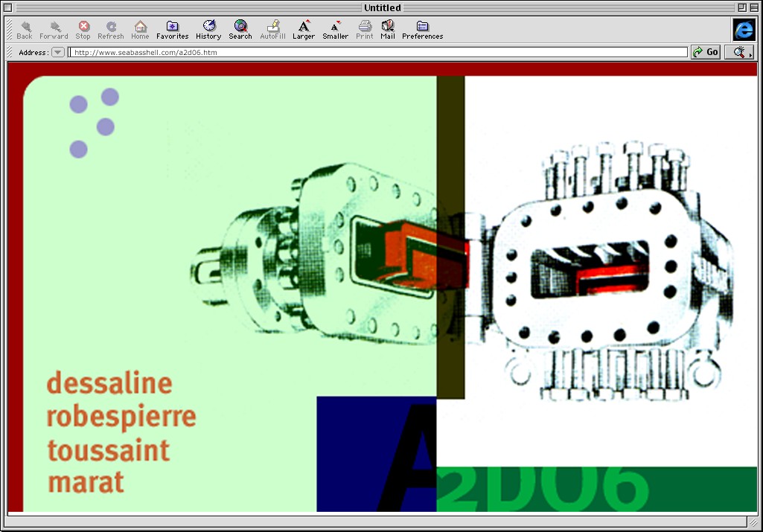The width and height of the screenshot is (763, 532).
Task: Click the toussaint link
Action: [109, 450]
